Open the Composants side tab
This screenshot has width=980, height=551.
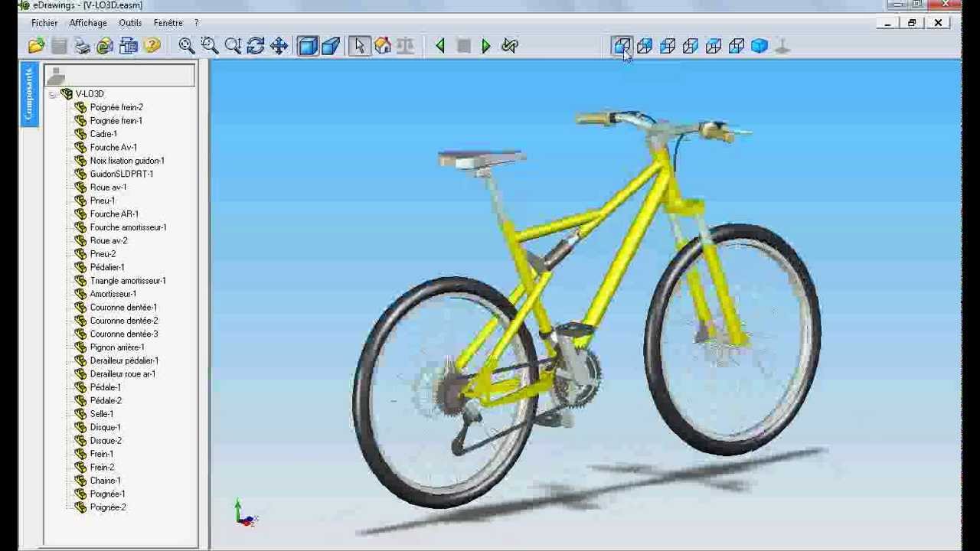29,94
